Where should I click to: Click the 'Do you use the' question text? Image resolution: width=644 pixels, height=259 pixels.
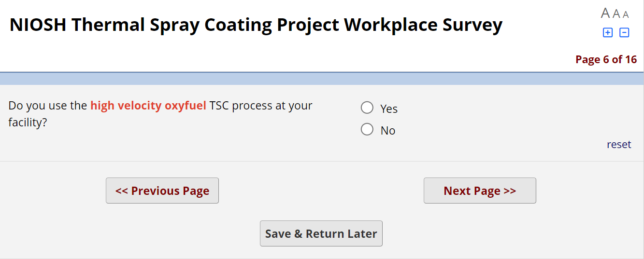tap(48, 105)
